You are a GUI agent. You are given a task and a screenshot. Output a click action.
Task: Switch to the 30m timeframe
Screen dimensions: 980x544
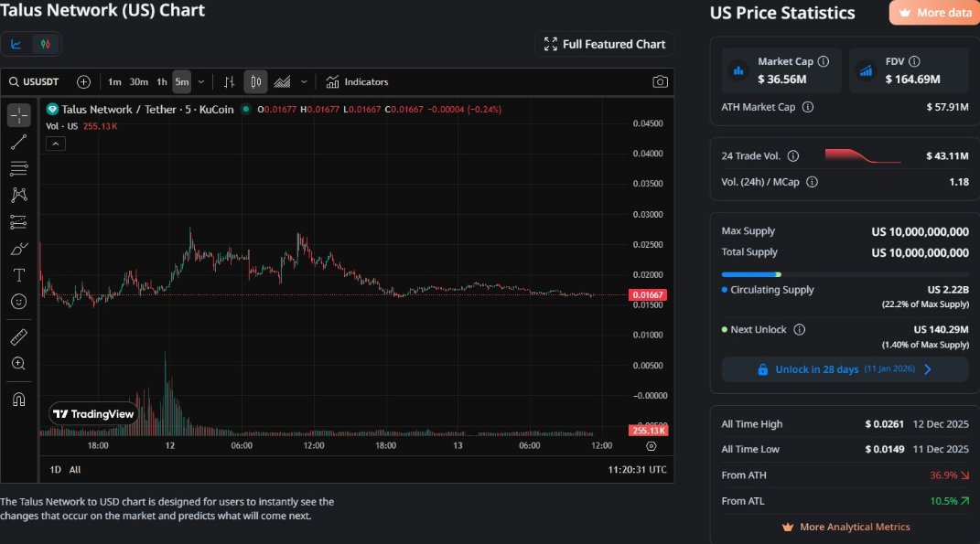pos(139,81)
